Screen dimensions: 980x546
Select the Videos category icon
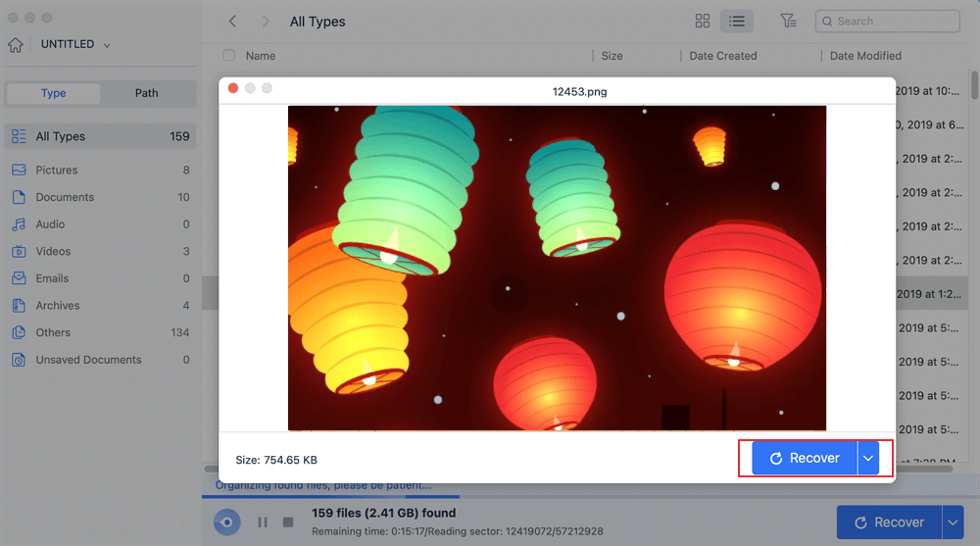pos(19,251)
